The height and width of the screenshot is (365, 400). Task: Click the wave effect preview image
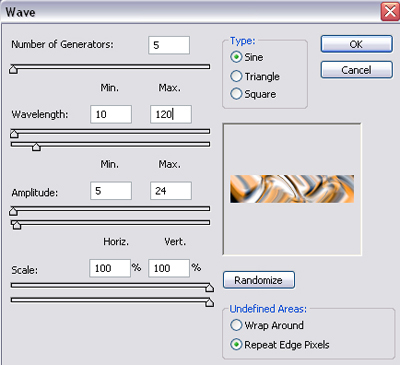[x=292, y=189]
